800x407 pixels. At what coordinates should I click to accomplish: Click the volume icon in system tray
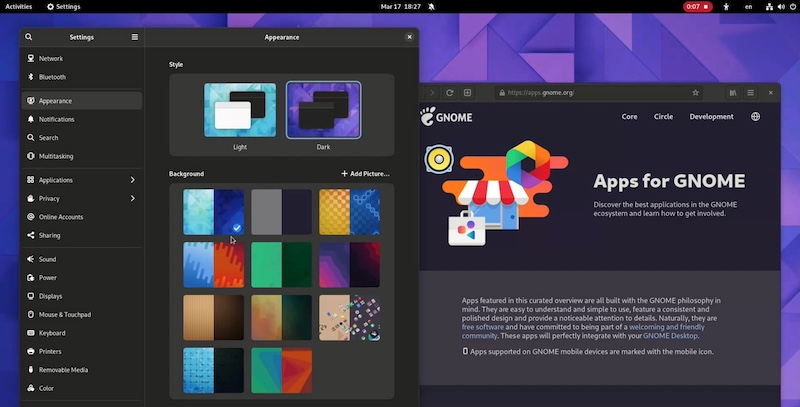click(781, 7)
